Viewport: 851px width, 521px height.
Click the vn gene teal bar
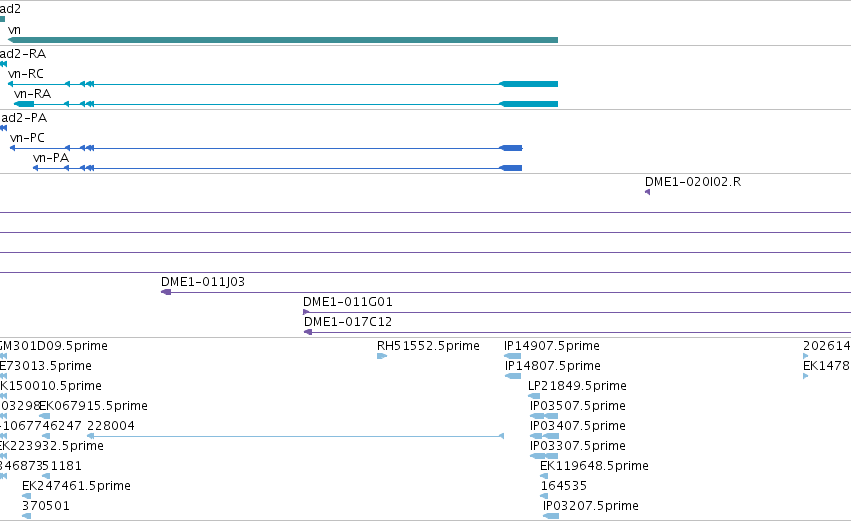coord(283,40)
